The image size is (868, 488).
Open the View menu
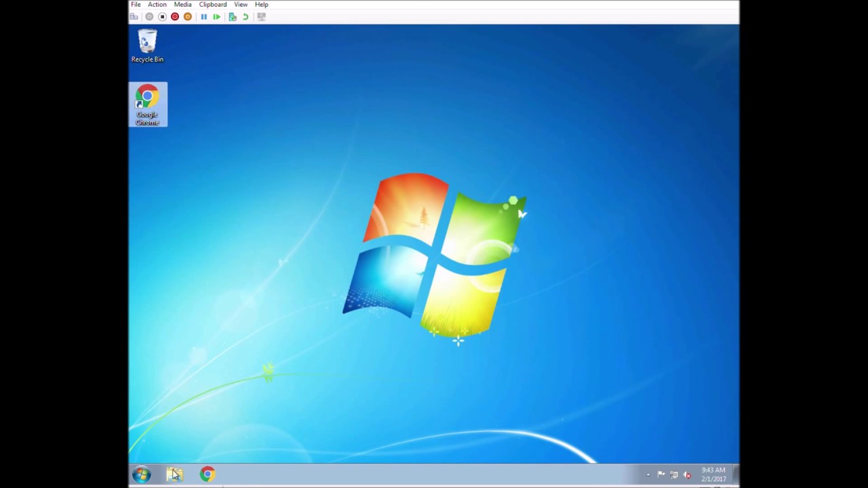click(x=241, y=4)
